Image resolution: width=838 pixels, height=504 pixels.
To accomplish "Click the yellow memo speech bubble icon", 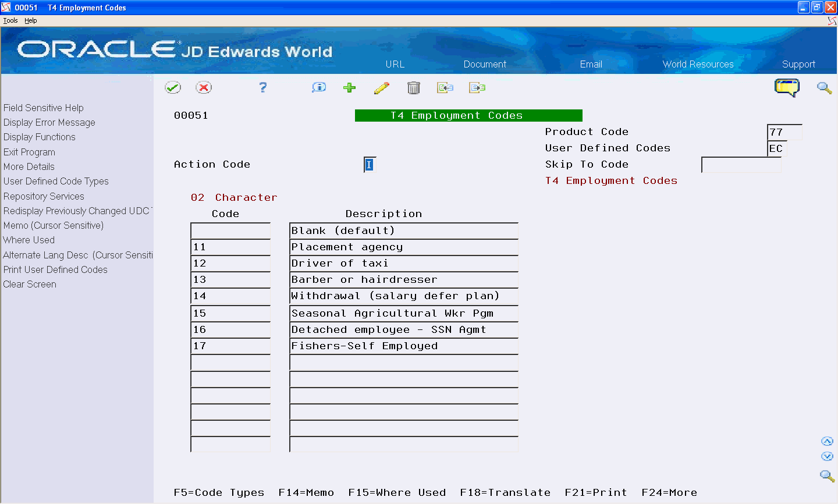I will tap(788, 87).
